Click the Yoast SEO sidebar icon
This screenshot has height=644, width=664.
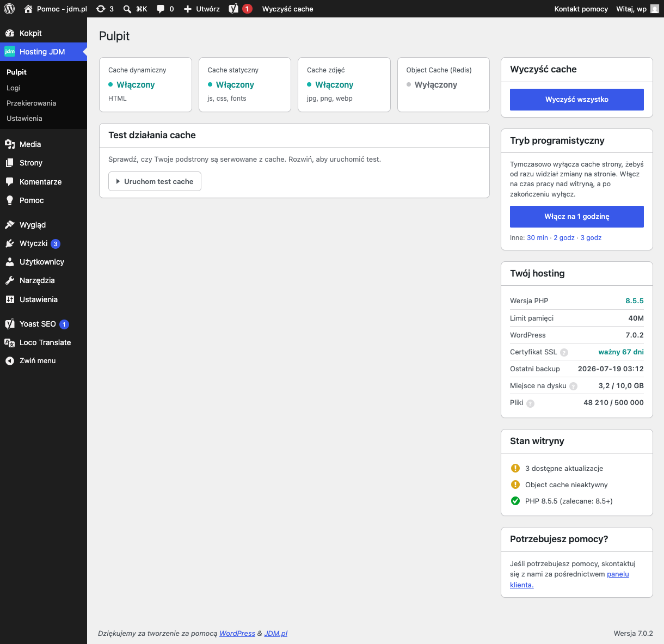click(10, 324)
